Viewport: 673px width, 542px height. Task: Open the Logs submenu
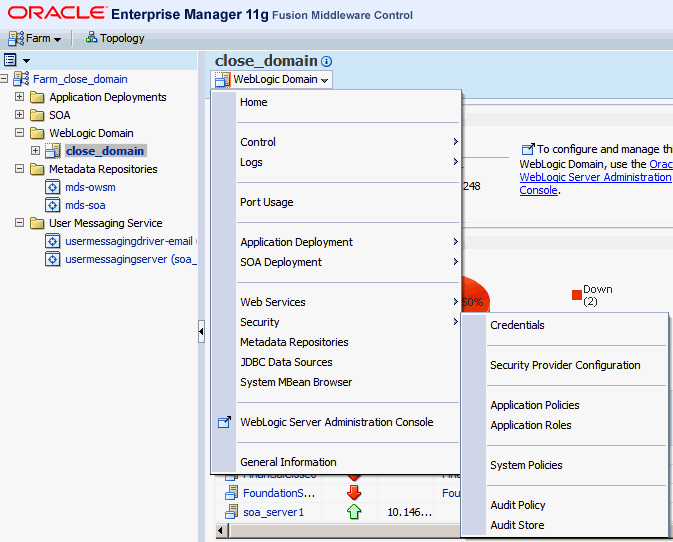[x=348, y=162]
